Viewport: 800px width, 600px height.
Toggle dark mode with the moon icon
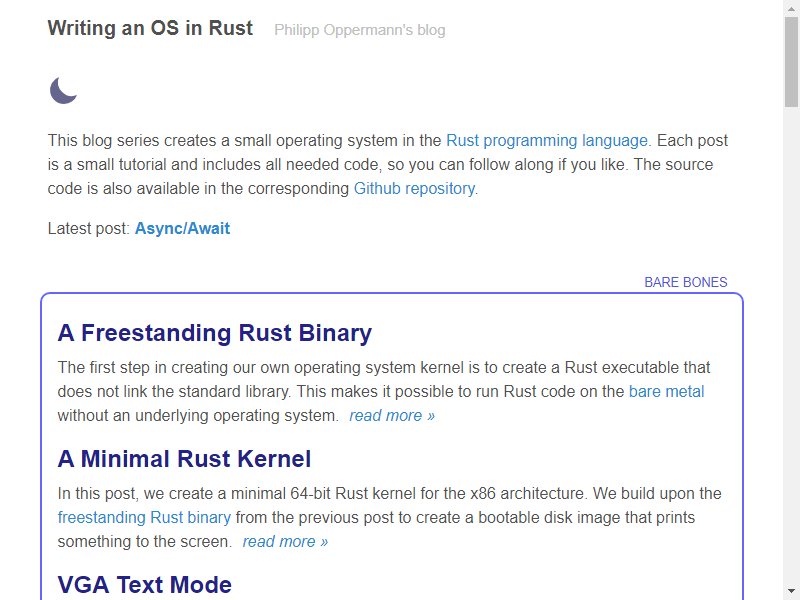tap(63, 90)
